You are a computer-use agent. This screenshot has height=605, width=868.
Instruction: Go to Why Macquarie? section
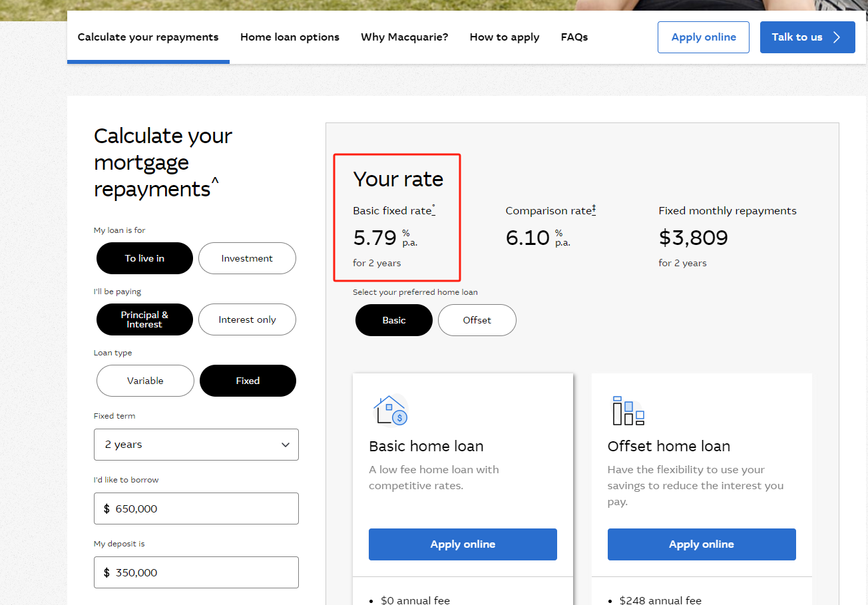pyautogui.click(x=405, y=37)
